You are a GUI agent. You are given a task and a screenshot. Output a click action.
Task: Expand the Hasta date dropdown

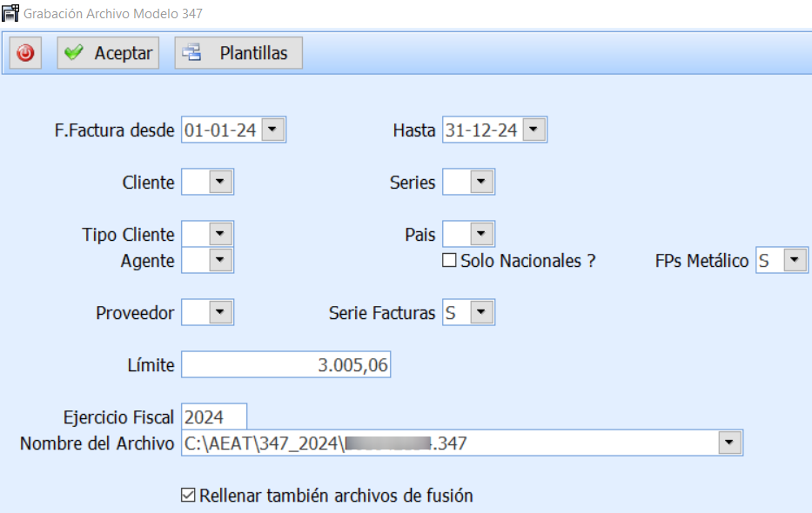click(x=534, y=130)
